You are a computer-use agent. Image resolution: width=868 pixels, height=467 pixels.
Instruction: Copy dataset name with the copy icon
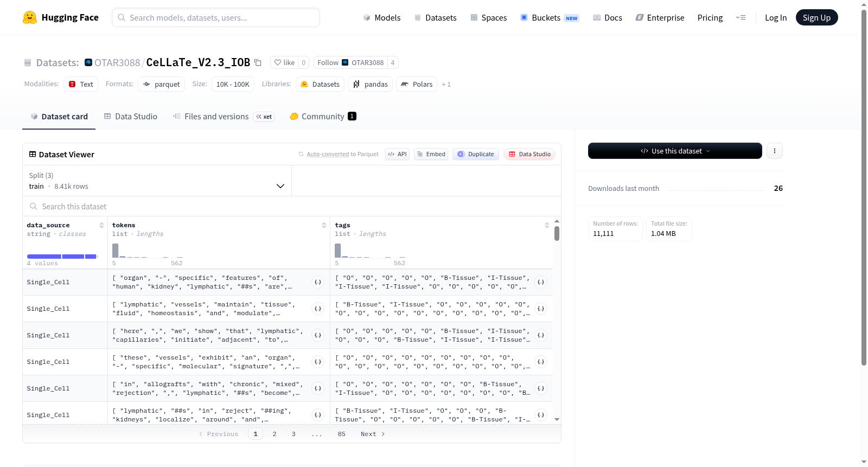click(258, 62)
